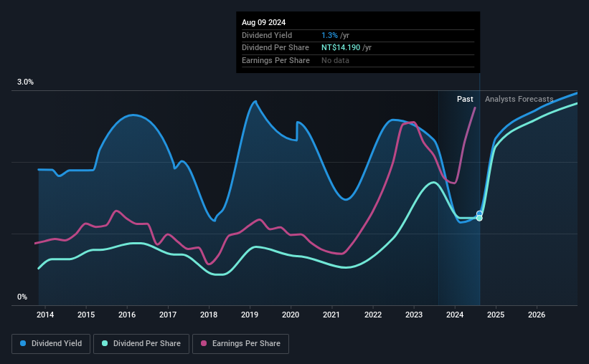Click the 2016 x-axis label
The width and height of the screenshot is (589, 364).
(x=127, y=315)
